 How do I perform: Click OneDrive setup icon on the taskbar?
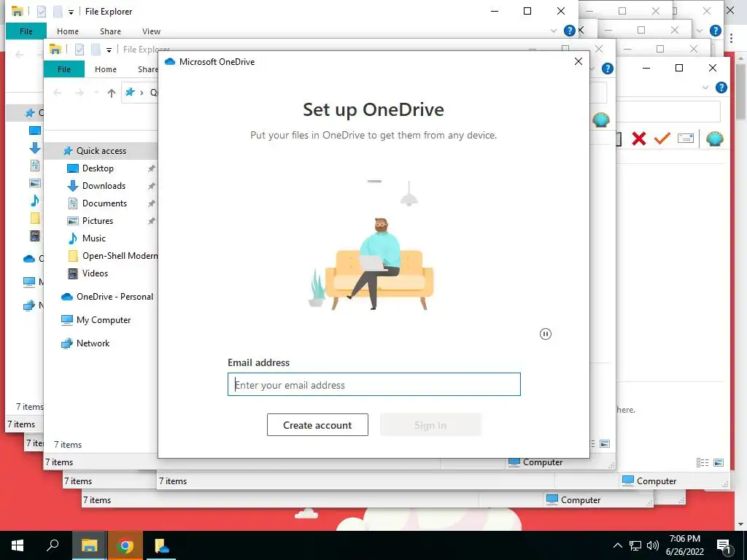tap(161, 545)
